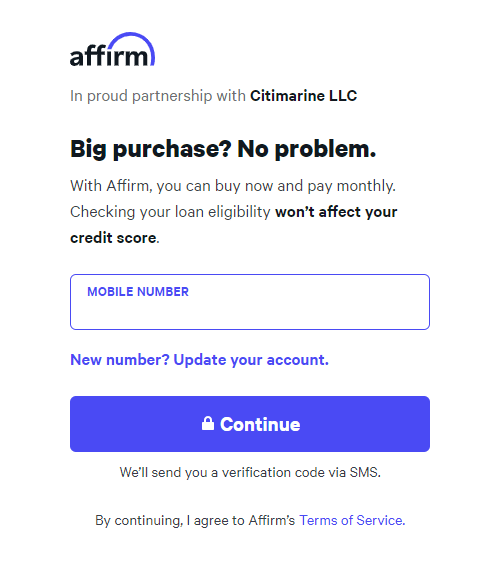
Task: Click the 'Big purchase? No problem.' heading
Action: [x=223, y=149]
